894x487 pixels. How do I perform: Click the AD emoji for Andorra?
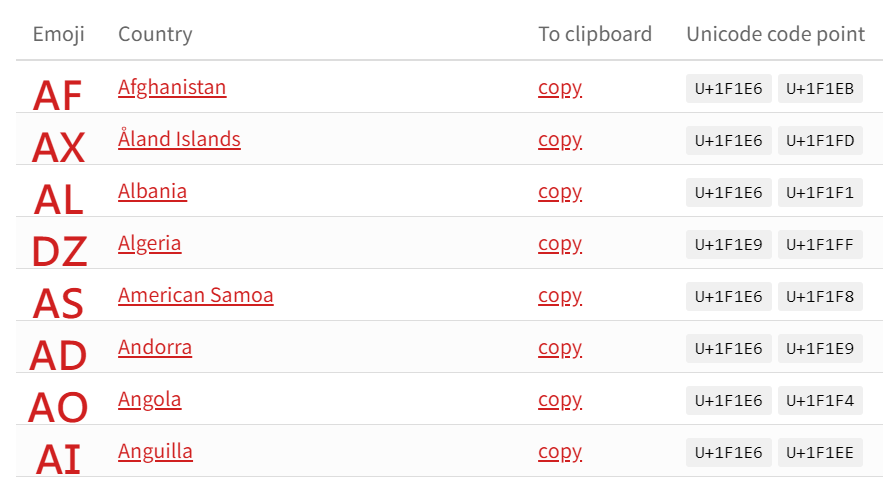[x=58, y=355]
